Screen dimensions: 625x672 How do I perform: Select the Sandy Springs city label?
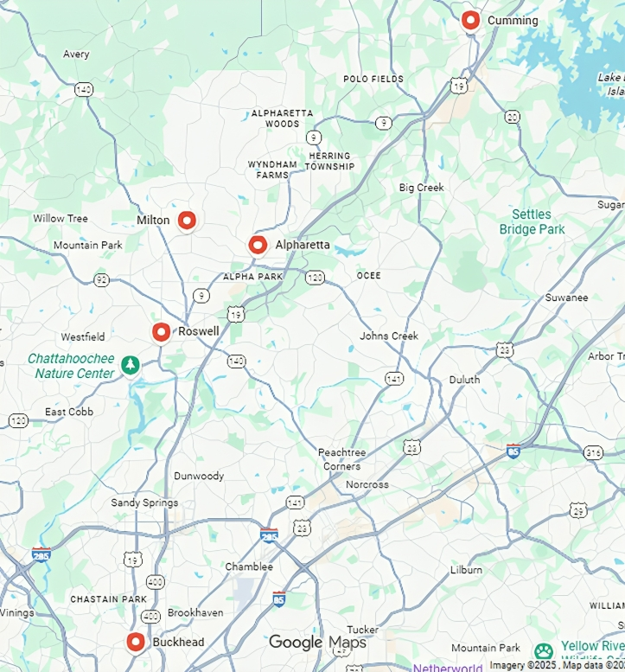coord(144,502)
